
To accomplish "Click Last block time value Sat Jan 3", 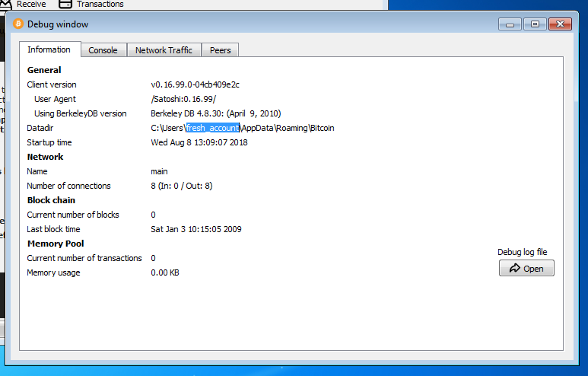I will coord(196,229).
